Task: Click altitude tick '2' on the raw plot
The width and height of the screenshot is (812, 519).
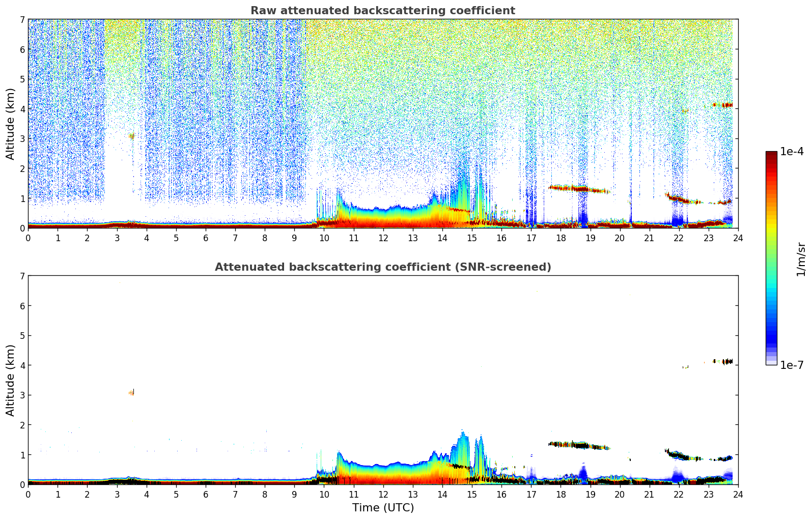Action: point(22,168)
